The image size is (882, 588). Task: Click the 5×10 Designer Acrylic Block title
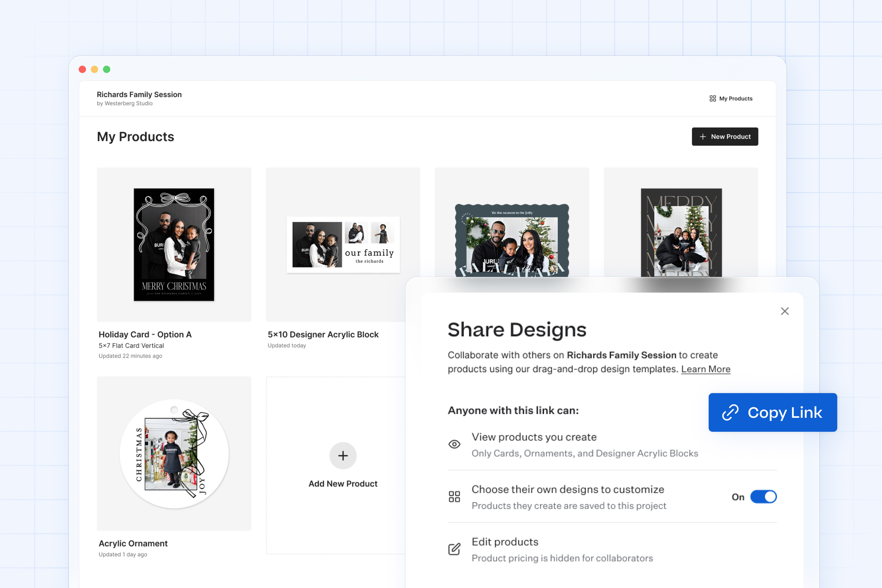pos(323,334)
